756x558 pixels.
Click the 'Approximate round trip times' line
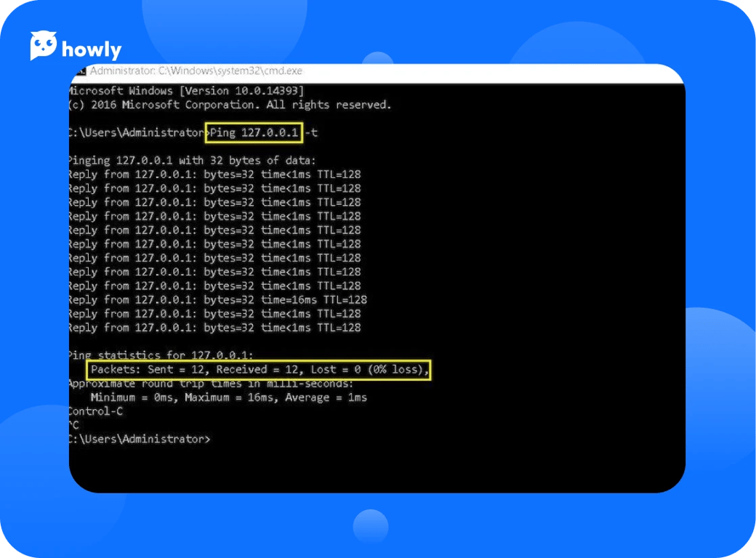[x=211, y=384]
